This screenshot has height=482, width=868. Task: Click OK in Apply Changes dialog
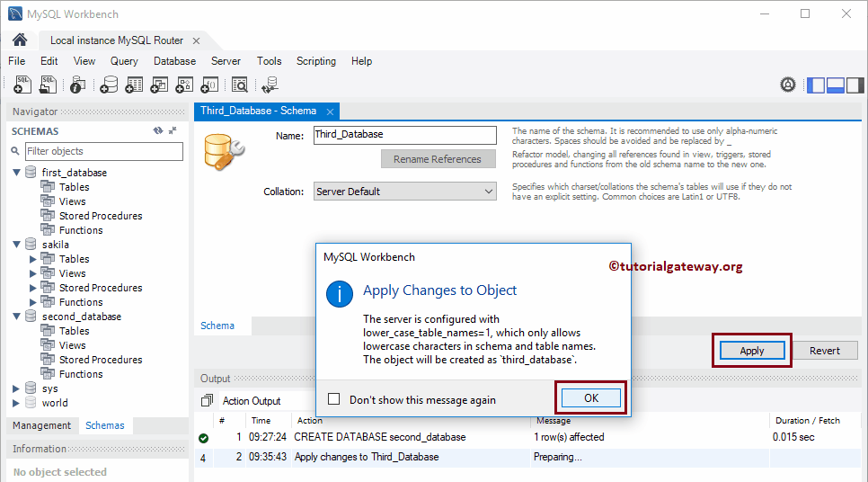pos(590,397)
